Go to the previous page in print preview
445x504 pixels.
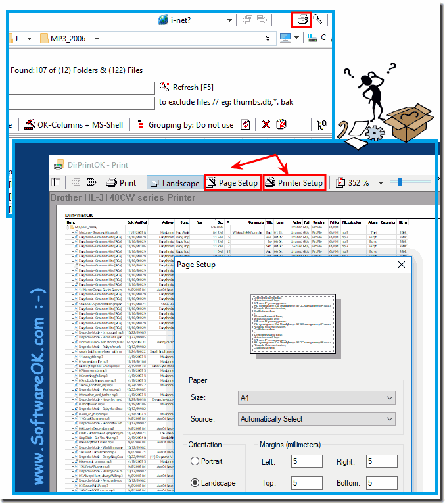click(76, 182)
